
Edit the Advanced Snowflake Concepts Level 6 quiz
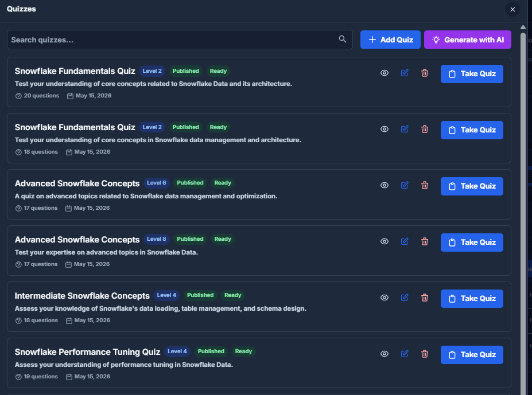click(x=405, y=185)
